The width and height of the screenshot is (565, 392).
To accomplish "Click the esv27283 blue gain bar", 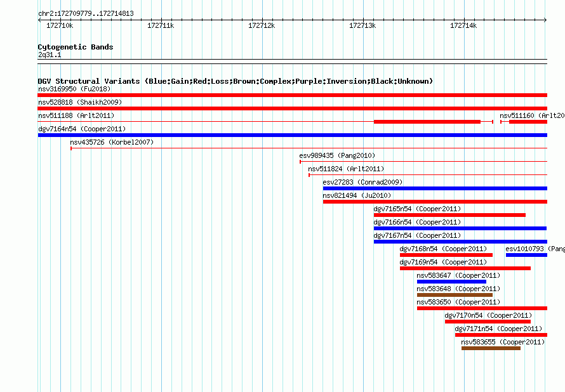I will [x=435, y=188].
